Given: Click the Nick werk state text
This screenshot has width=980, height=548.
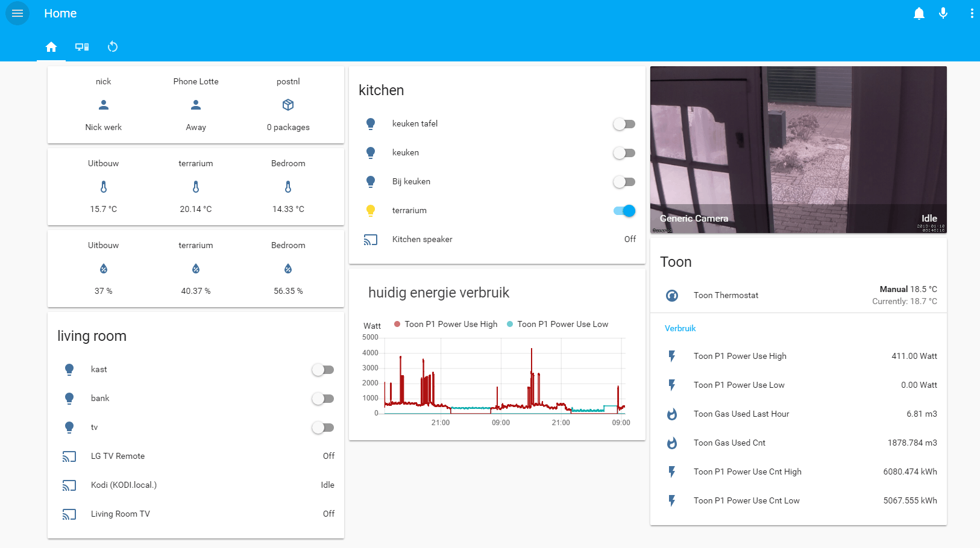Looking at the screenshot, I should tap(104, 128).
